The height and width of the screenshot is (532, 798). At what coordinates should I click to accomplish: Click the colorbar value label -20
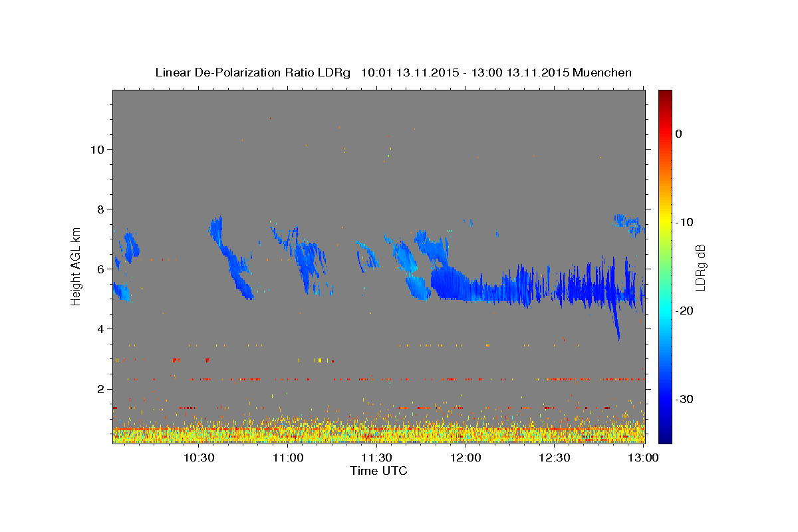tap(685, 311)
